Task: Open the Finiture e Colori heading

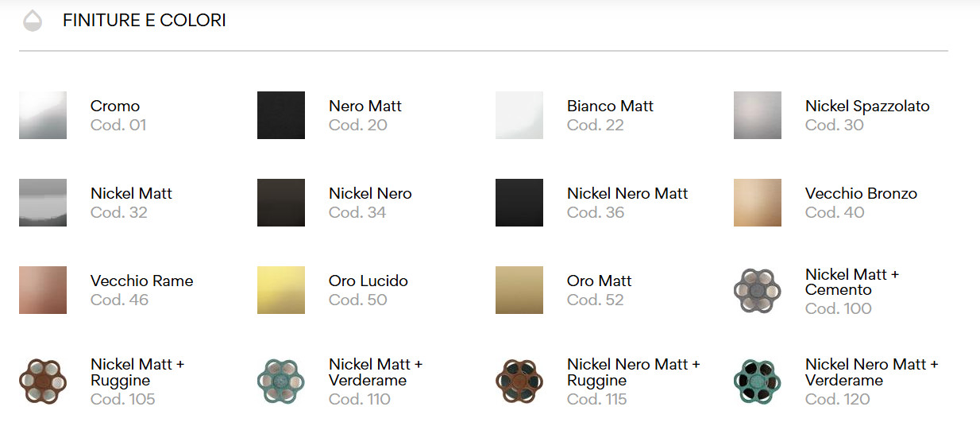Action: pyautogui.click(x=145, y=21)
